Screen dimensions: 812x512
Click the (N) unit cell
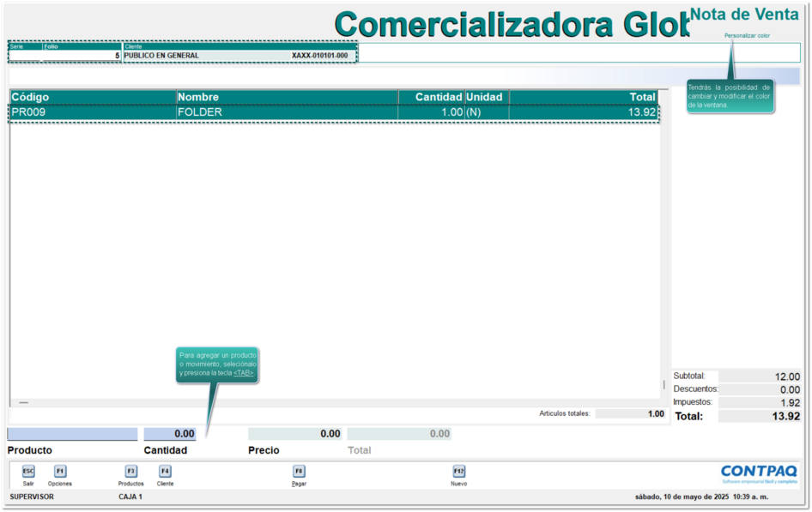click(x=488, y=112)
